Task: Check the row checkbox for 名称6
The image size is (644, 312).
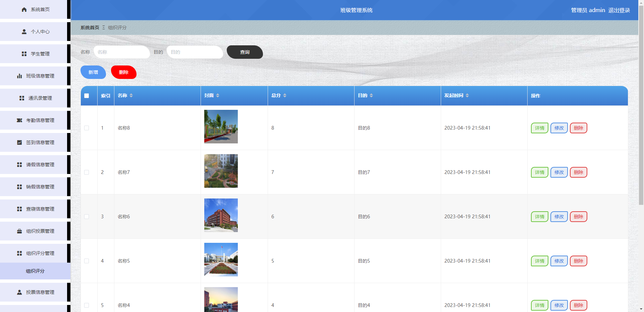Action: point(87,217)
